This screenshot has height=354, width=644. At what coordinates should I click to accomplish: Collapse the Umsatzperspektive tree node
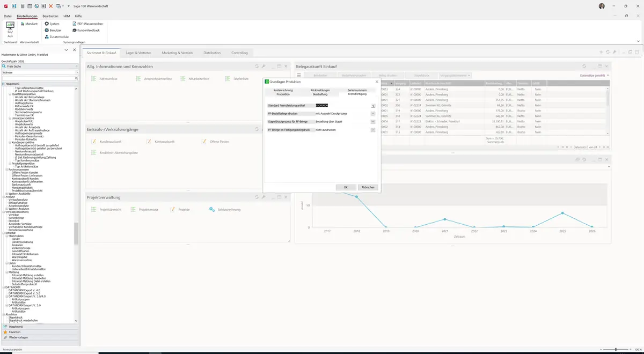pos(10,118)
